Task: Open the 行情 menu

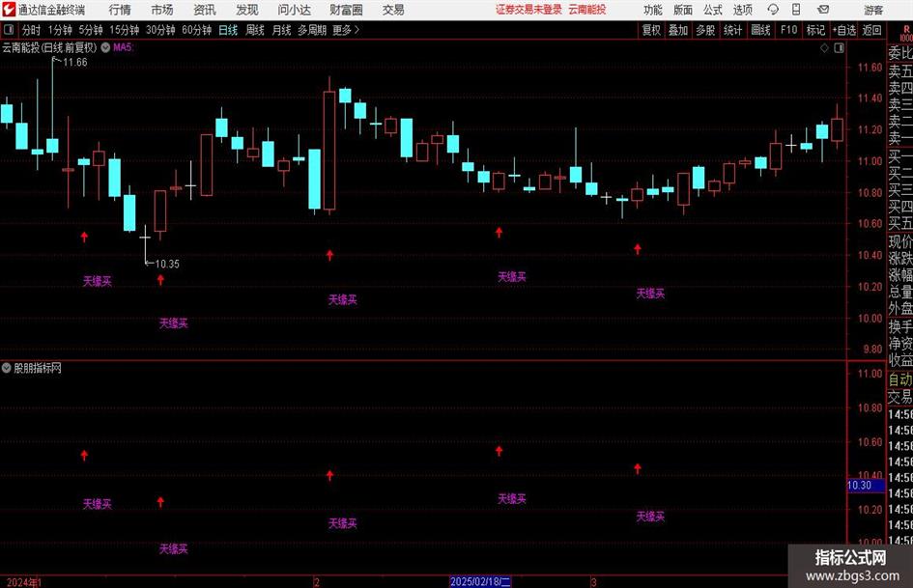Action: pyautogui.click(x=120, y=10)
